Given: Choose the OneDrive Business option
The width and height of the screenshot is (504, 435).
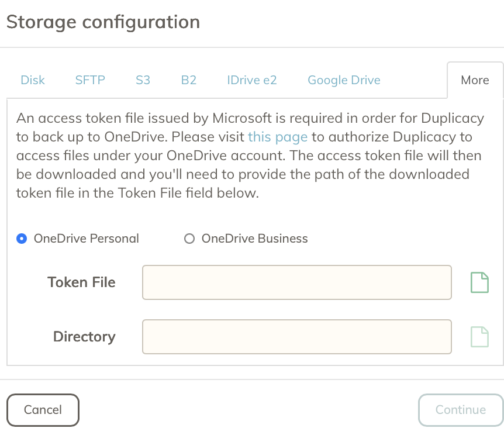Looking at the screenshot, I should pyautogui.click(x=189, y=239).
